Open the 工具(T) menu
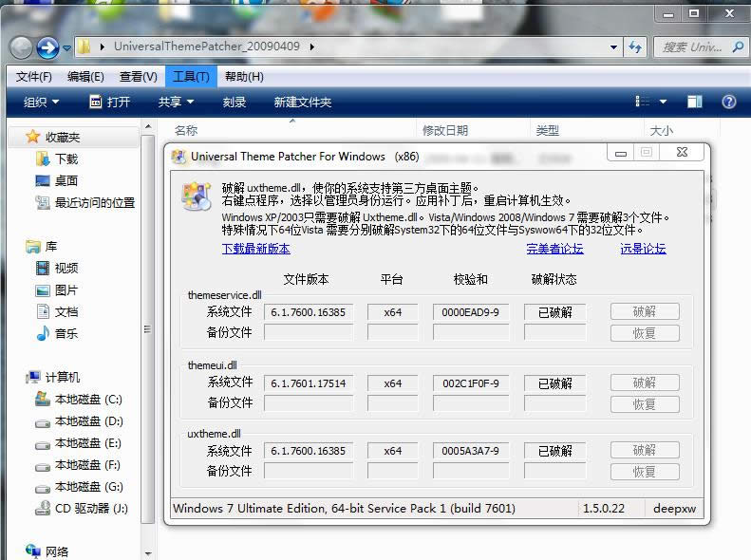Screen dimensions: 751x560 click(191, 76)
